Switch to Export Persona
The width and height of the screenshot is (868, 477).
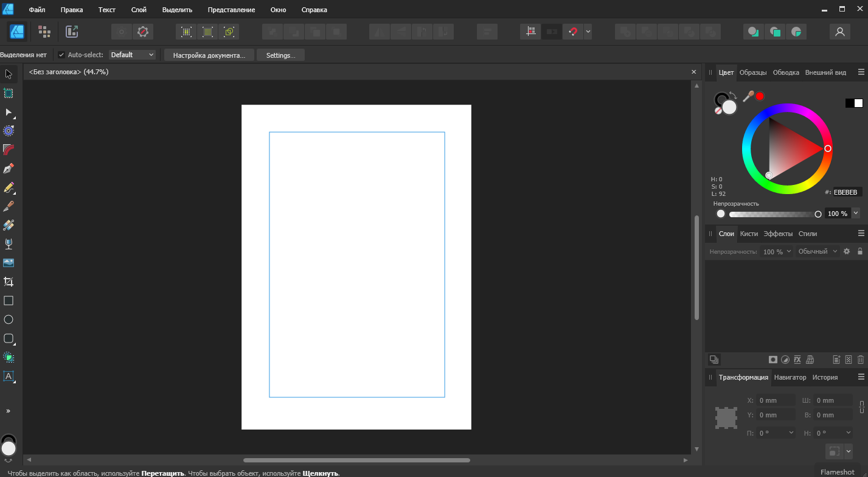pyautogui.click(x=72, y=32)
